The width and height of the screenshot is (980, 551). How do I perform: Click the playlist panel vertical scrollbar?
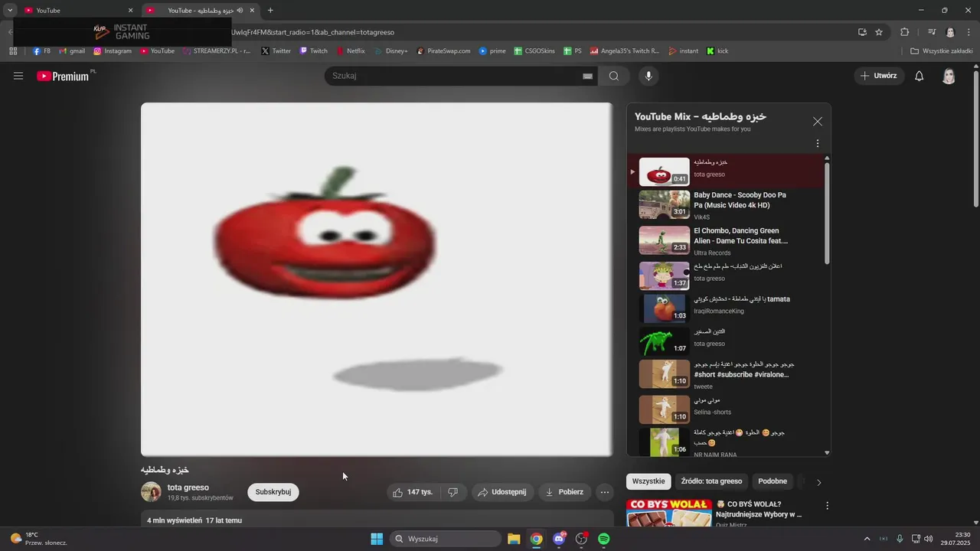click(827, 213)
